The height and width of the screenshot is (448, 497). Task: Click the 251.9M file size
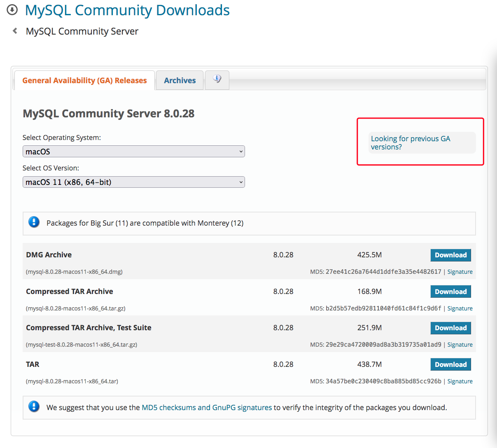coord(369,328)
